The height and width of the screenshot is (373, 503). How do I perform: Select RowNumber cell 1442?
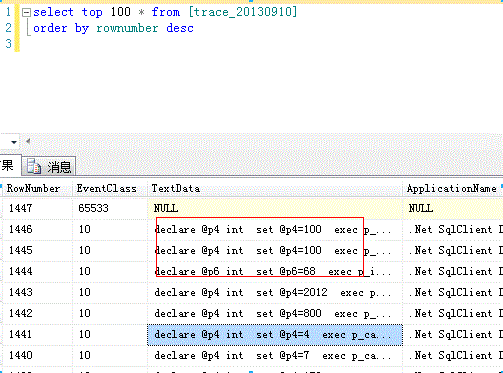coord(37,314)
